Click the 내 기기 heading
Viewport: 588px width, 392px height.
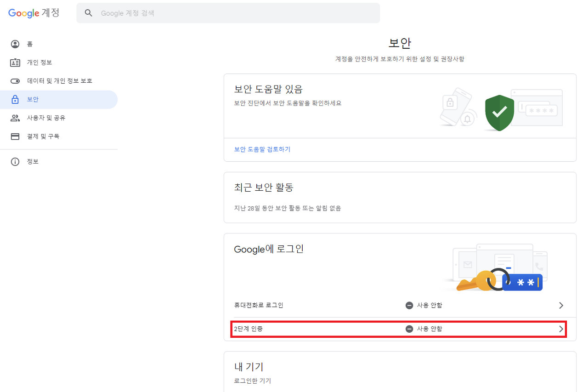tap(249, 367)
